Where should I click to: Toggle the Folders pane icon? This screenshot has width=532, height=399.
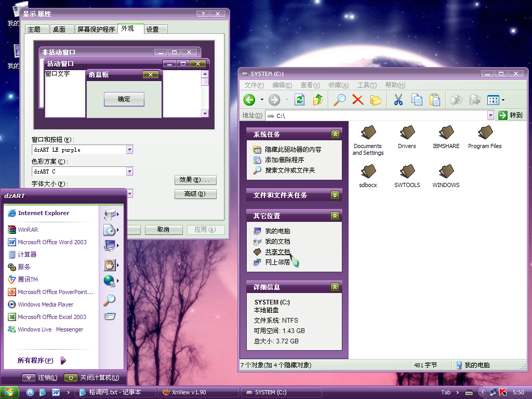pos(376,100)
